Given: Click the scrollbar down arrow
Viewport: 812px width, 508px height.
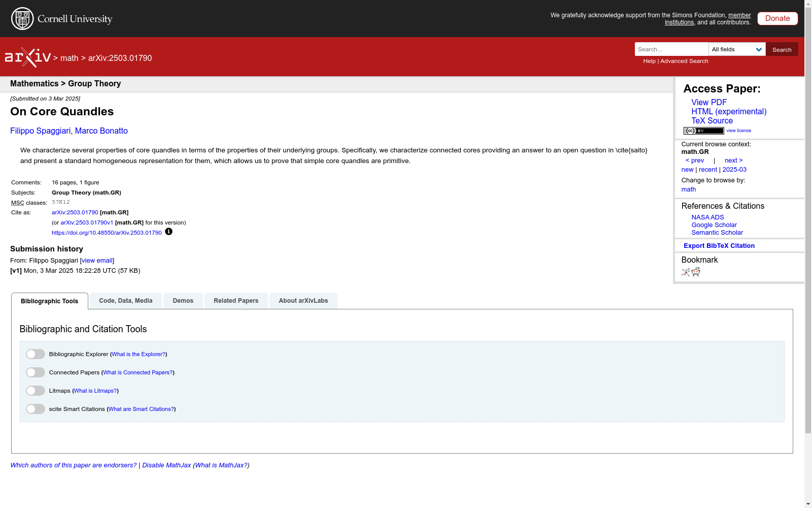Looking at the screenshot, I should [x=808, y=504].
